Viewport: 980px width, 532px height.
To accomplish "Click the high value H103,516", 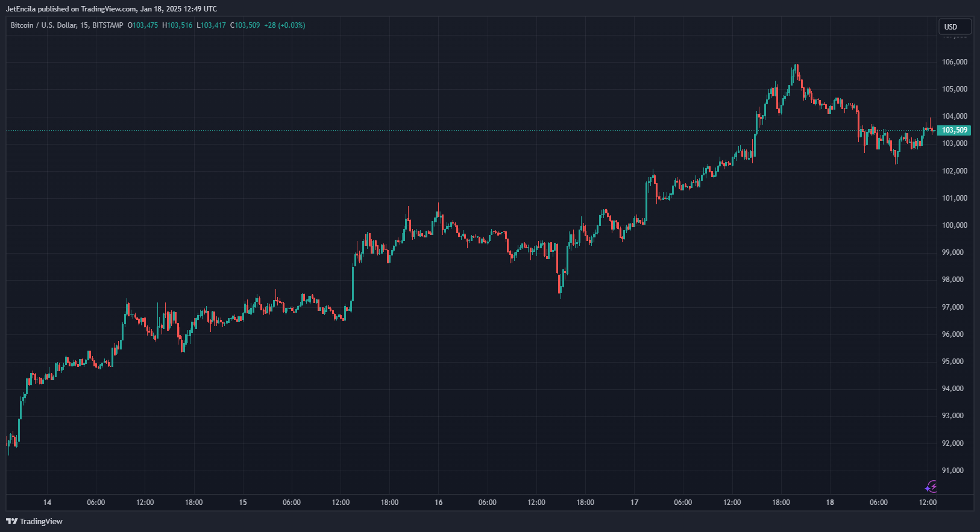I will [x=177, y=25].
